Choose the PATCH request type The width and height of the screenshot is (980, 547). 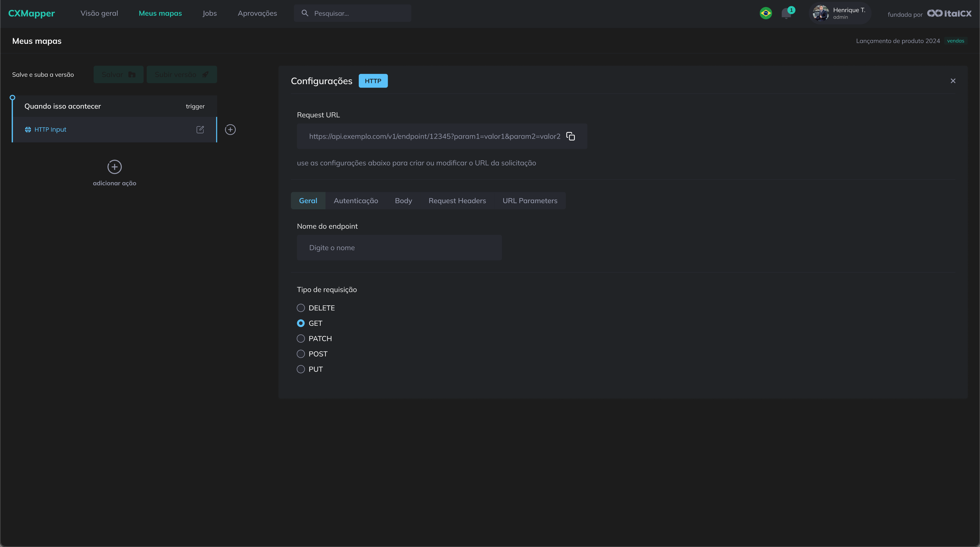[x=300, y=338]
